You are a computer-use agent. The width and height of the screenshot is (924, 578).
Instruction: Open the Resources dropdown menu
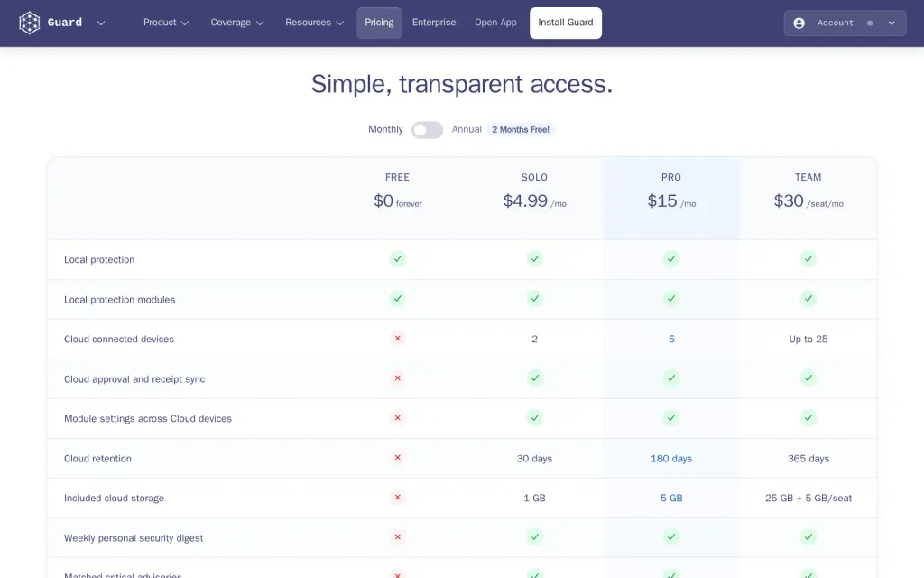tap(314, 23)
